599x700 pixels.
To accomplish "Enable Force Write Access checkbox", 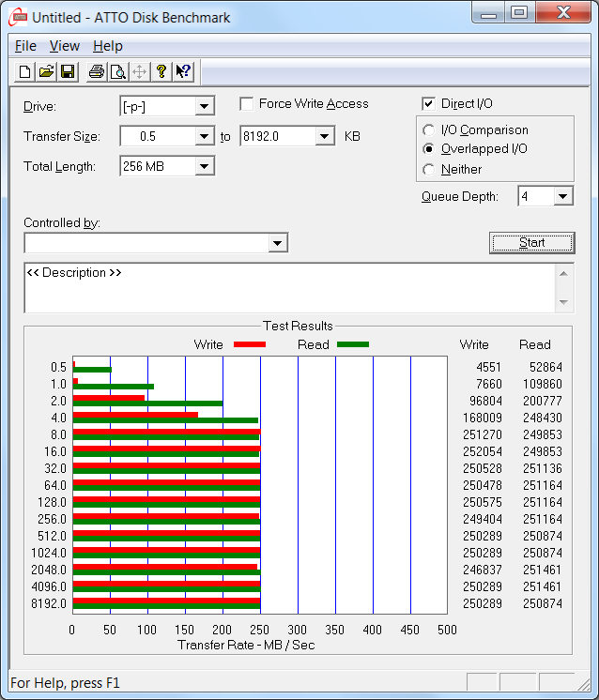I will point(247,103).
